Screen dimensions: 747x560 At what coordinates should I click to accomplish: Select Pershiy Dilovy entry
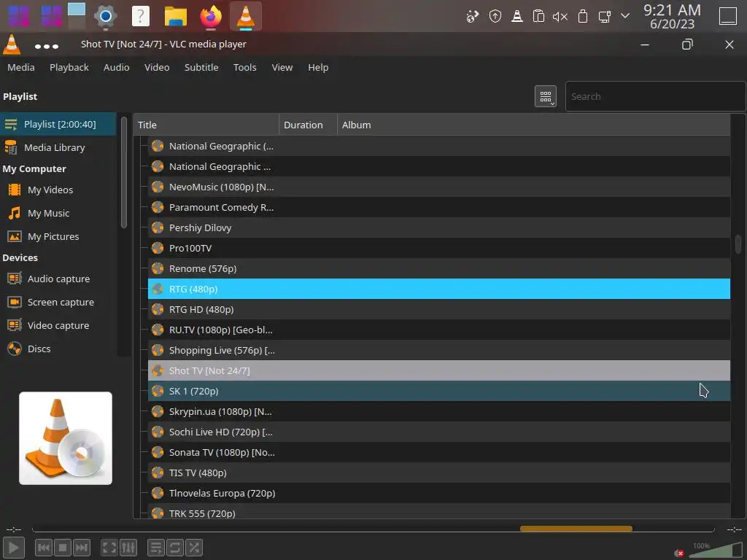[x=438, y=228]
